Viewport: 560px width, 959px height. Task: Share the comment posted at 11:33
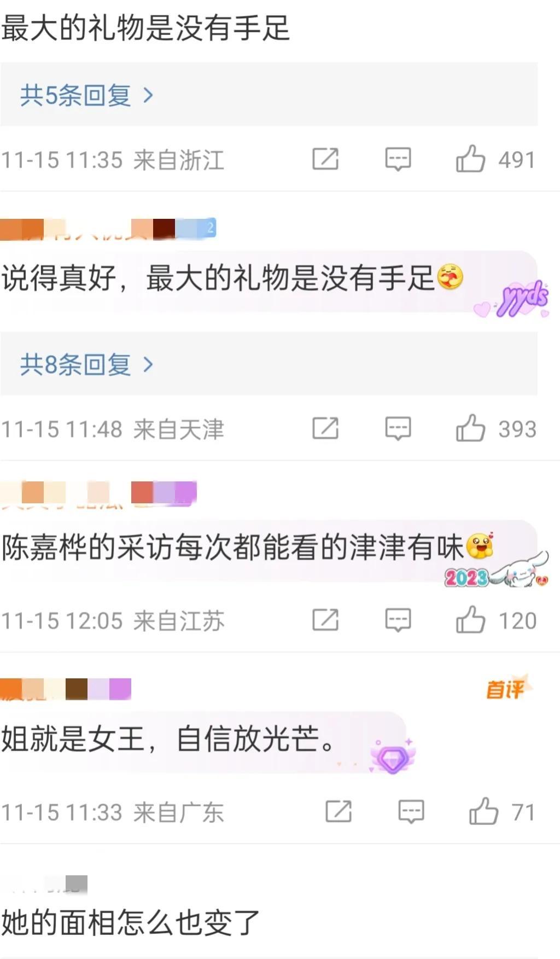pos(339,811)
